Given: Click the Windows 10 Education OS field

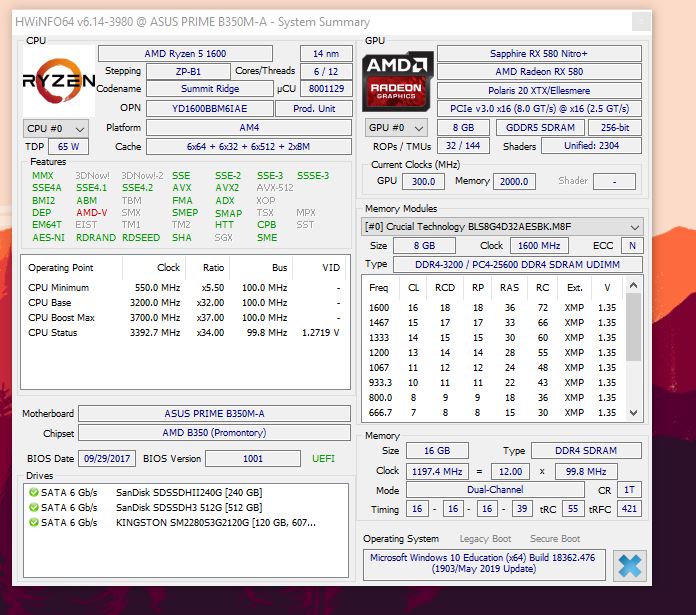Looking at the screenshot, I should tap(484, 564).
